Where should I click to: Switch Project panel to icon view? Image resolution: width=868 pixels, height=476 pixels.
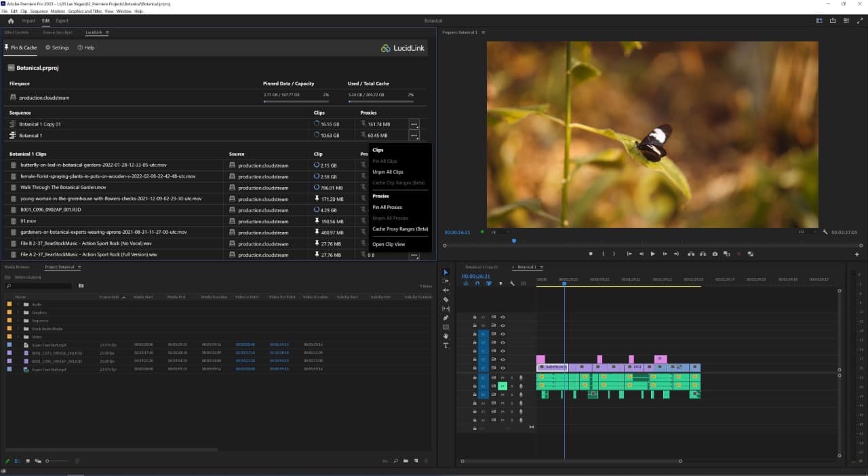point(28,461)
